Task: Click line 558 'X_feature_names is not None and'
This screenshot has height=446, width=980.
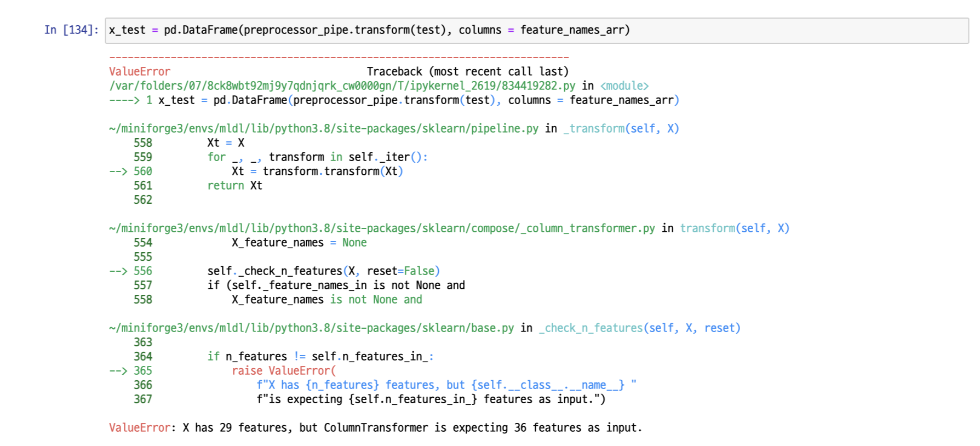Action: [x=326, y=300]
